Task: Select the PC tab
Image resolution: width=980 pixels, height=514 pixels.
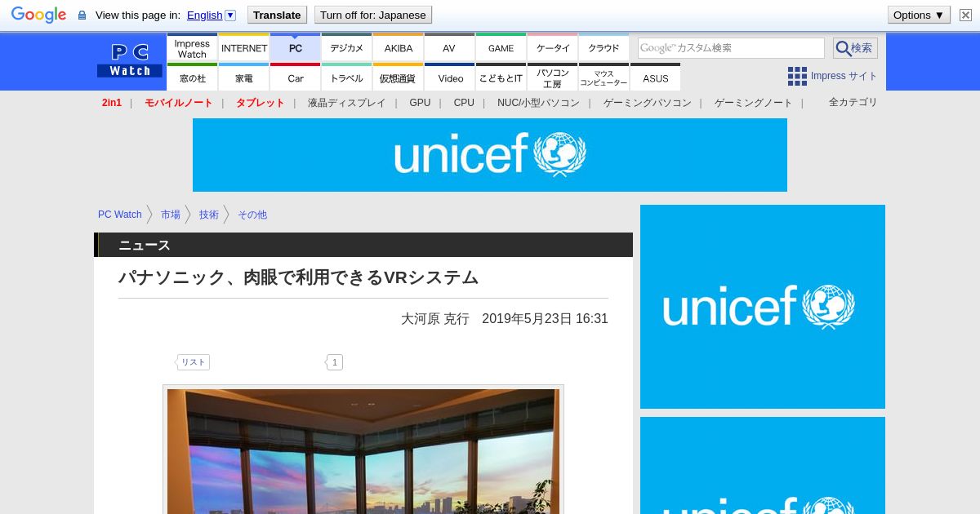Action: click(296, 47)
